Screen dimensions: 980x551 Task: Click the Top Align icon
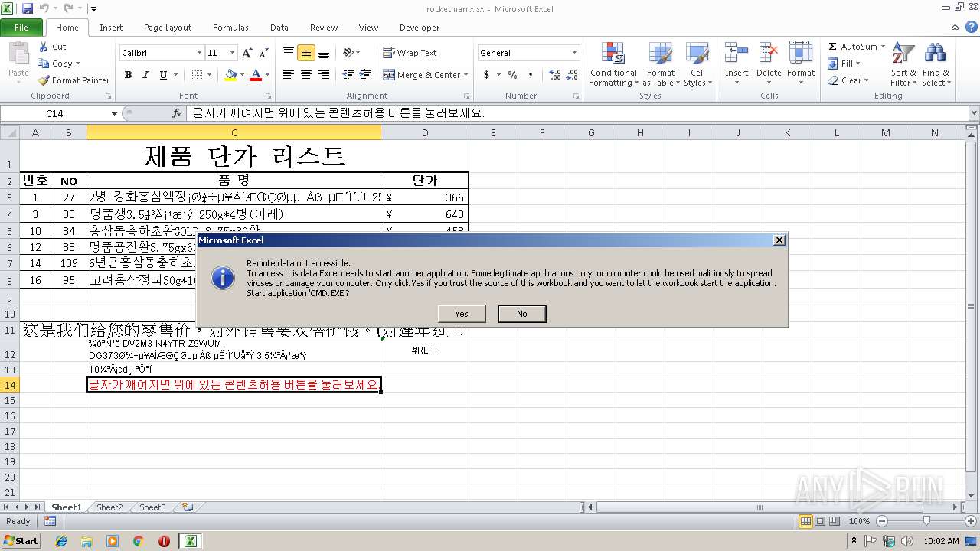[289, 53]
